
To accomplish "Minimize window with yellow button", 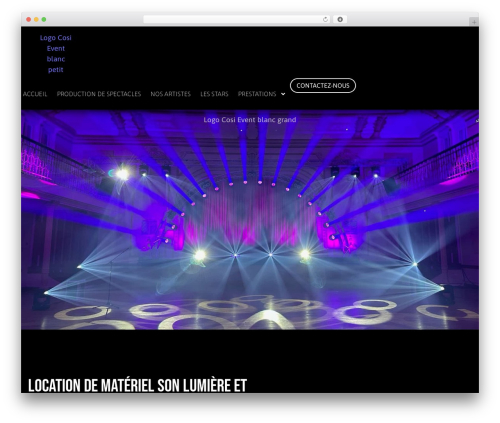I will click(x=36, y=19).
